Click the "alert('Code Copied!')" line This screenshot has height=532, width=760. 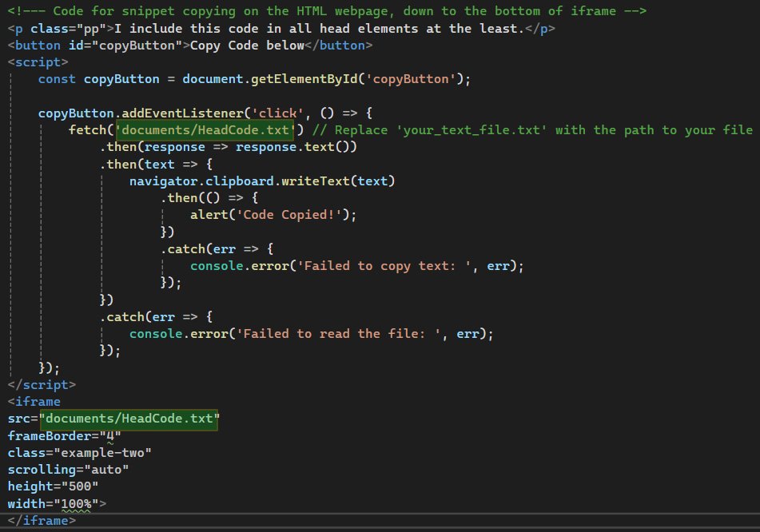pyautogui.click(x=273, y=215)
